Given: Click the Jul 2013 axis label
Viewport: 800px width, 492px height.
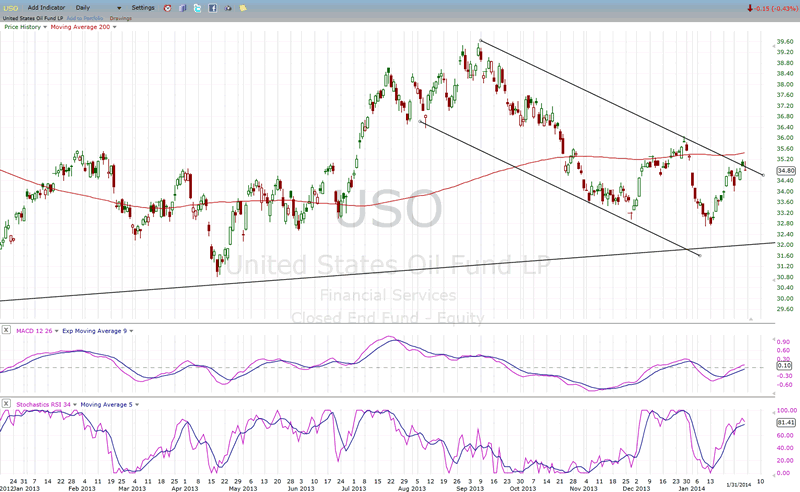Looking at the screenshot, I should [354, 488].
